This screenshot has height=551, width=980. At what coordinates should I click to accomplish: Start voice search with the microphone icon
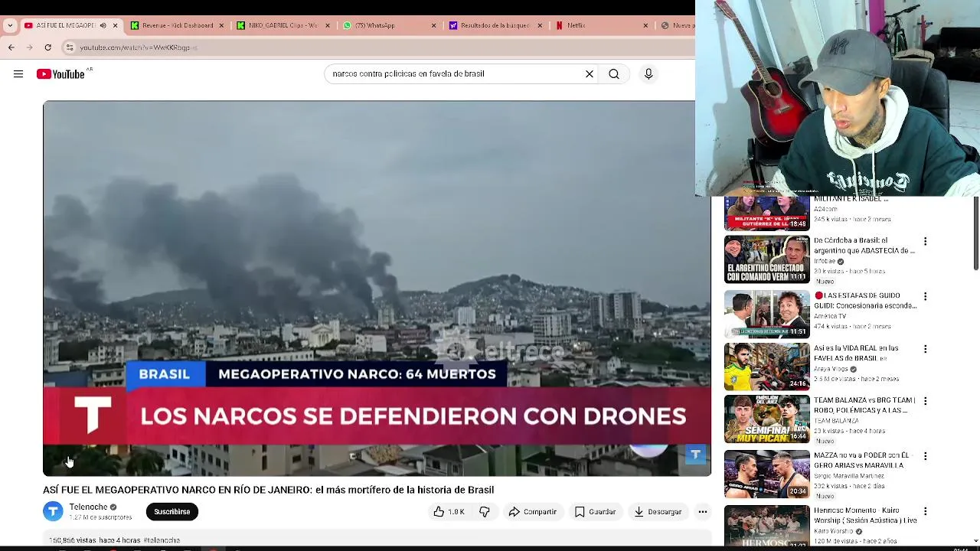pos(648,74)
